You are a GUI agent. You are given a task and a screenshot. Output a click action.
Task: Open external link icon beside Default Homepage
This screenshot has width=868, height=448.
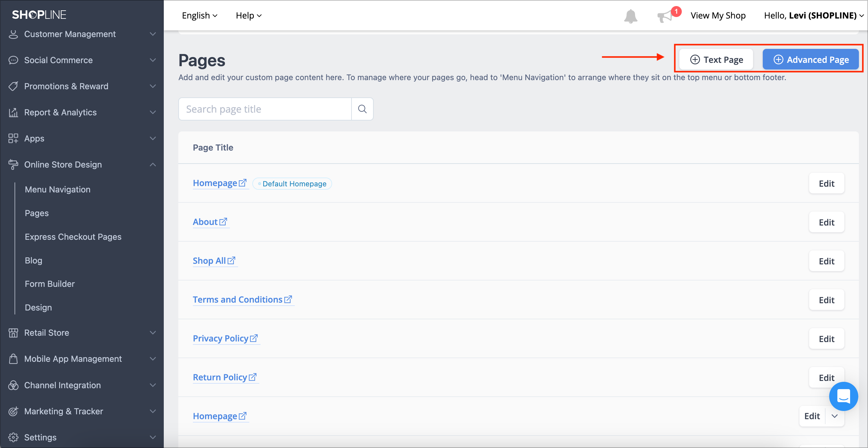coord(243,183)
